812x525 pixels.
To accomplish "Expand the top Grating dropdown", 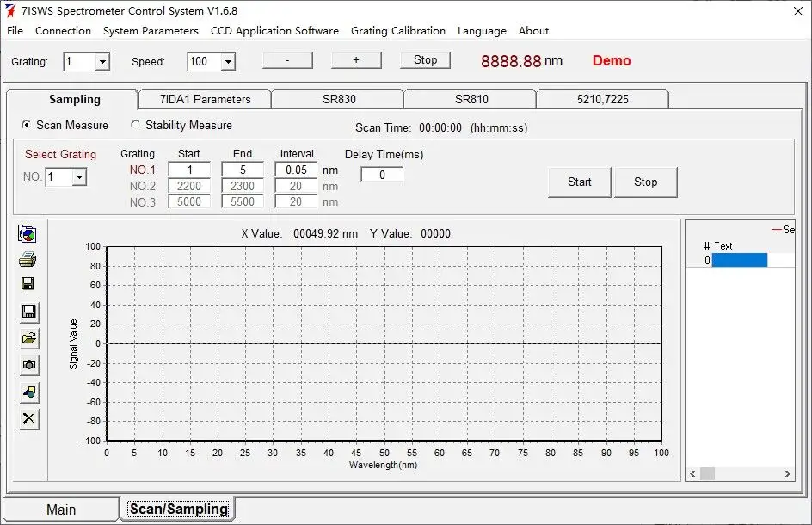I will pyautogui.click(x=102, y=62).
